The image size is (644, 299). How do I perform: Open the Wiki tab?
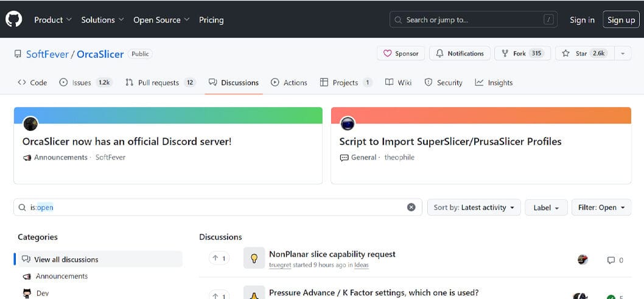(x=399, y=83)
